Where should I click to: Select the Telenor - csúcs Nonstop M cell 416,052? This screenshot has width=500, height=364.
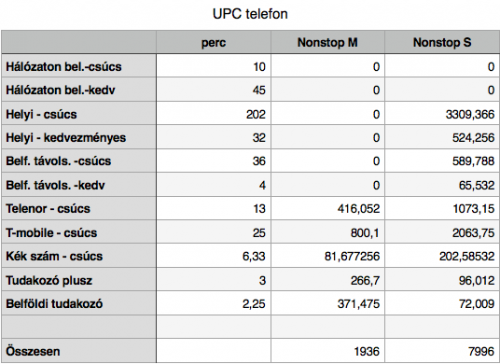(328, 208)
